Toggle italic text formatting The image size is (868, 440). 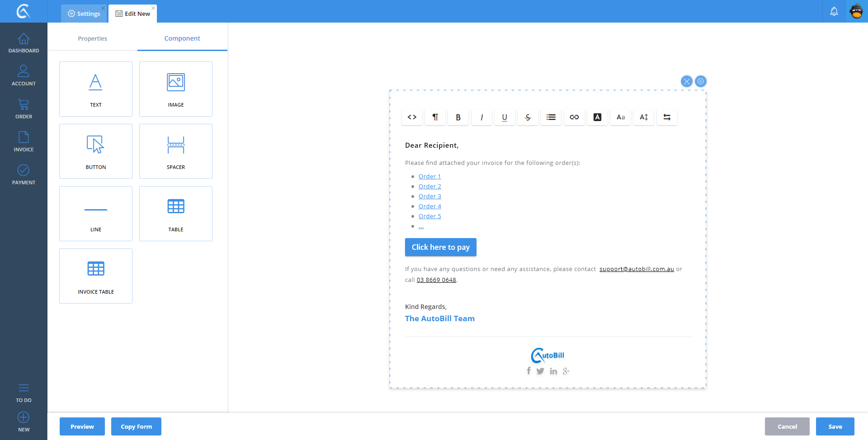coord(481,117)
